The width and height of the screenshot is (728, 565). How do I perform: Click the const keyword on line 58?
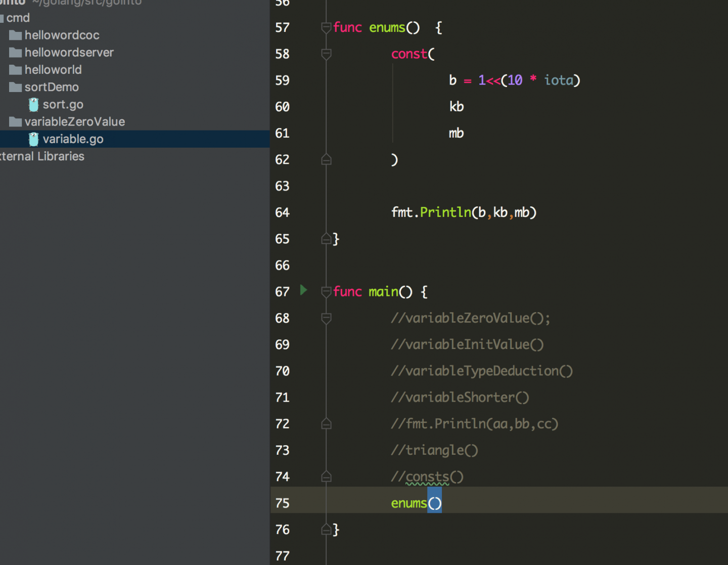coord(409,54)
